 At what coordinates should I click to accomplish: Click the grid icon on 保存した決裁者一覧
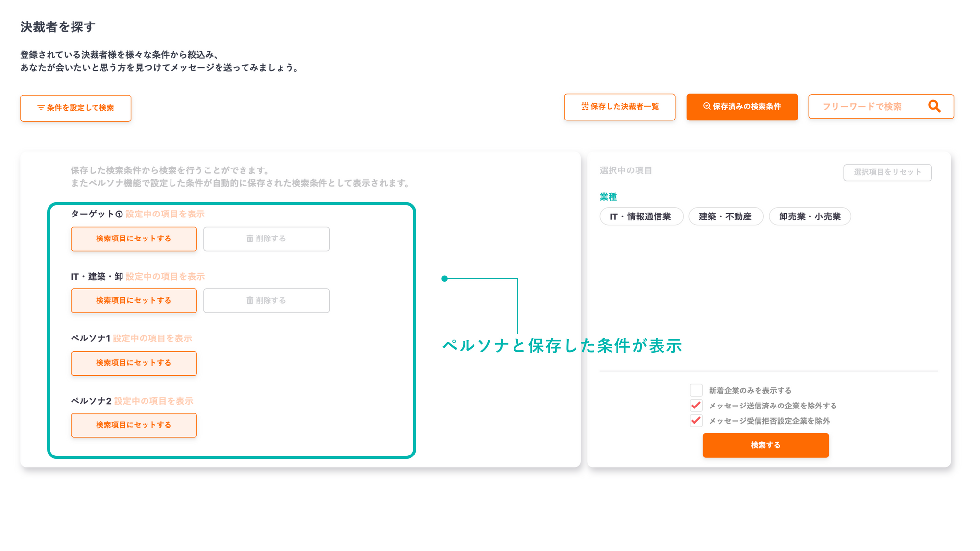coord(585,106)
